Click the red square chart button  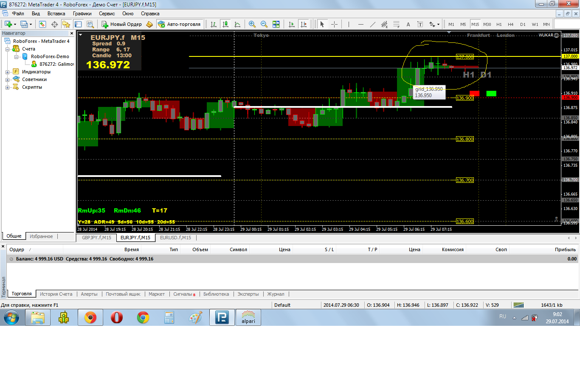point(474,93)
